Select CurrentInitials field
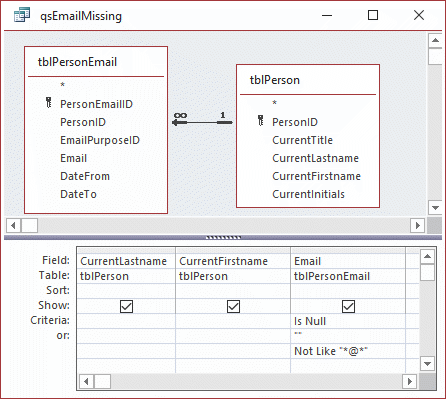446x399 pixels. (308, 194)
